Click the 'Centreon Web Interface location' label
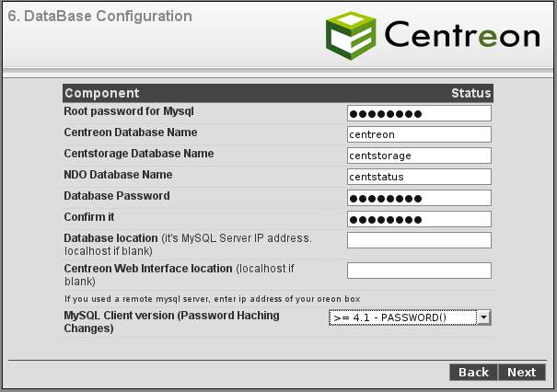Viewport: 557px width, 392px height. click(148, 269)
